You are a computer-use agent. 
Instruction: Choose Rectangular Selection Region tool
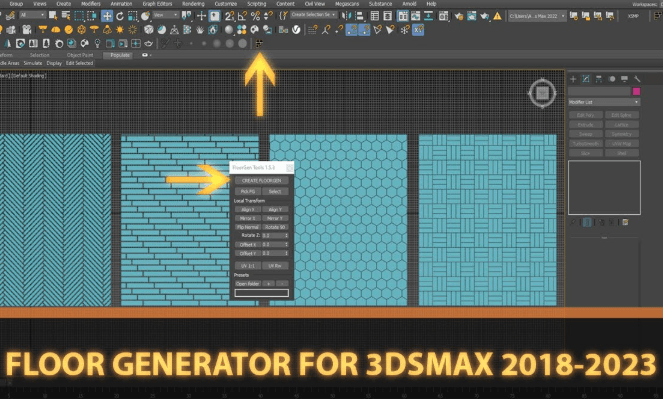pos(79,16)
